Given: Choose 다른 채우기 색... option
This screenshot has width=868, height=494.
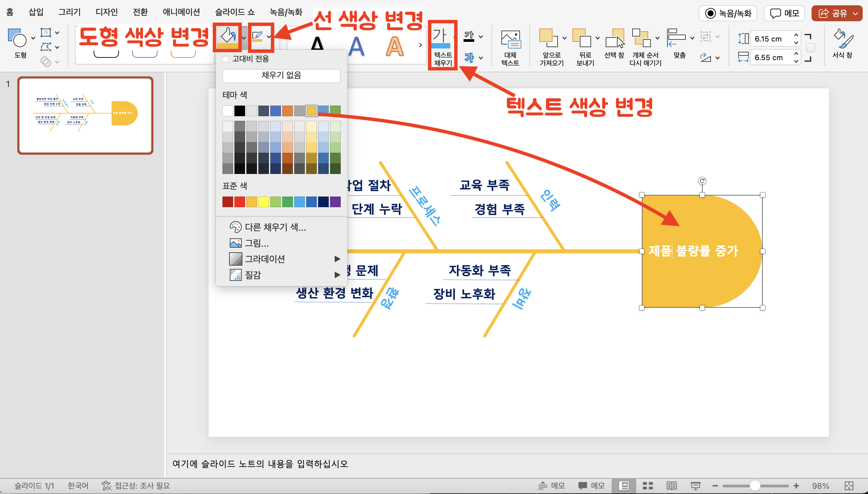Looking at the screenshot, I should click(x=281, y=227).
